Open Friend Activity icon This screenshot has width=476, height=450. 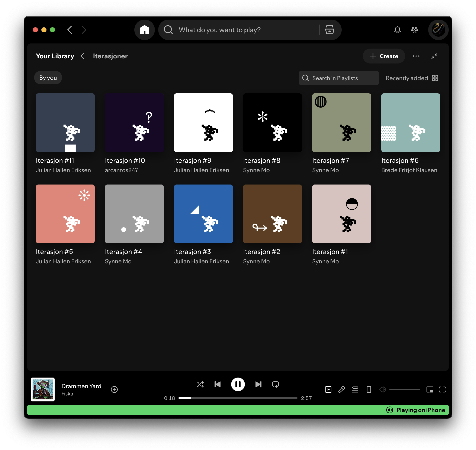point(414,30)
